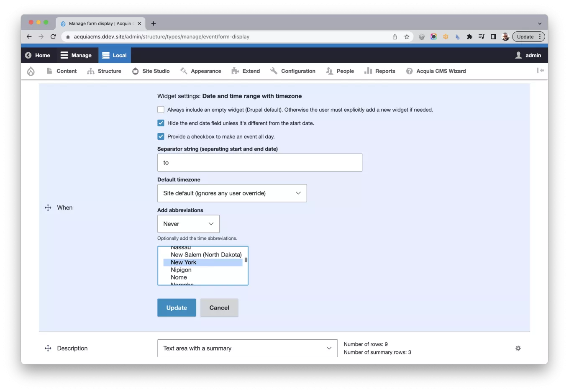Click the Cancel button

click(219, 307)
